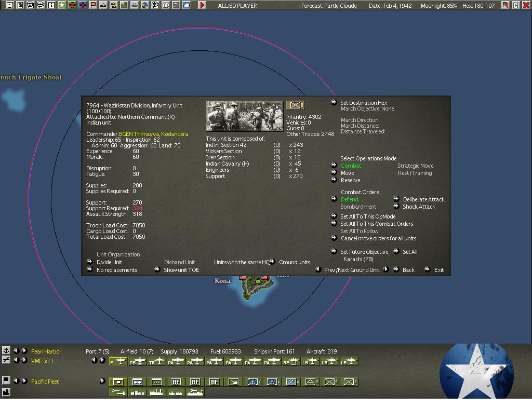The height and width of the screenshot is (408, 532).
Task: Click the white star on green toolbar icon
Action: [x=62, y=5]
